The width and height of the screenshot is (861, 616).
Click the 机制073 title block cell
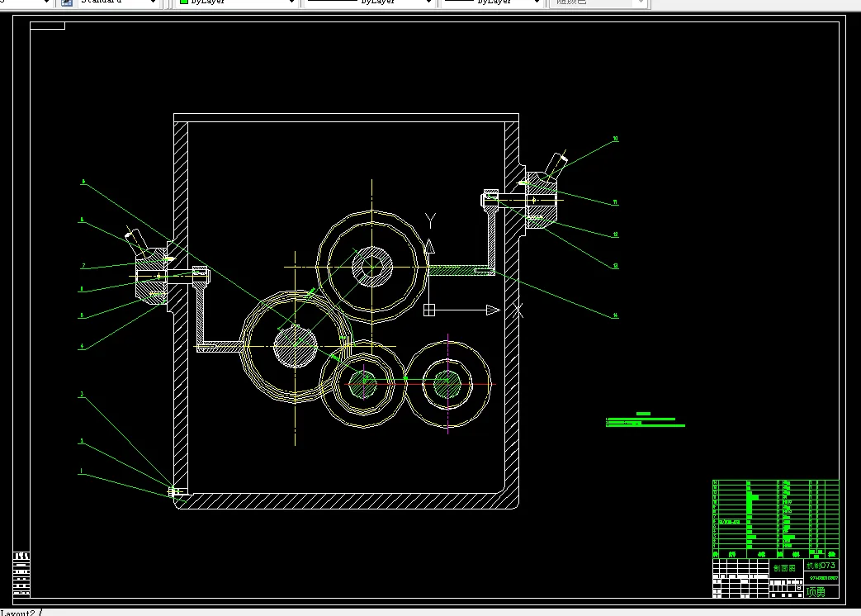point(821,566)
